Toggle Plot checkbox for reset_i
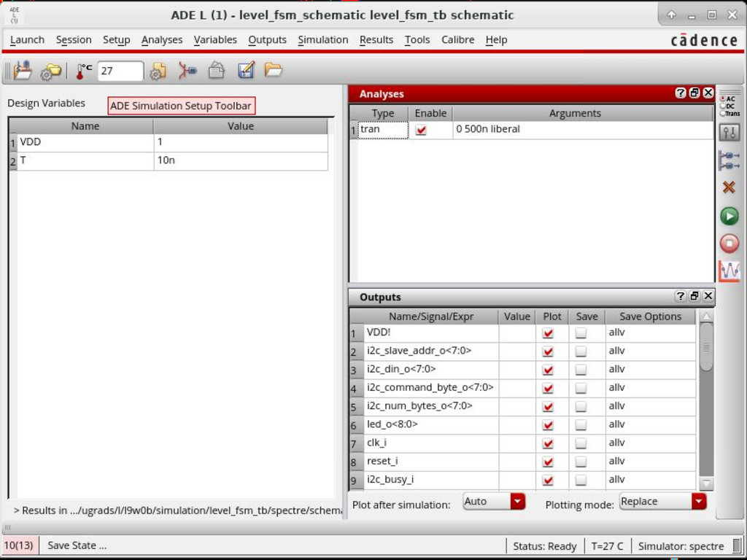This screenshot has width=747, height=560. click(548, 462)
